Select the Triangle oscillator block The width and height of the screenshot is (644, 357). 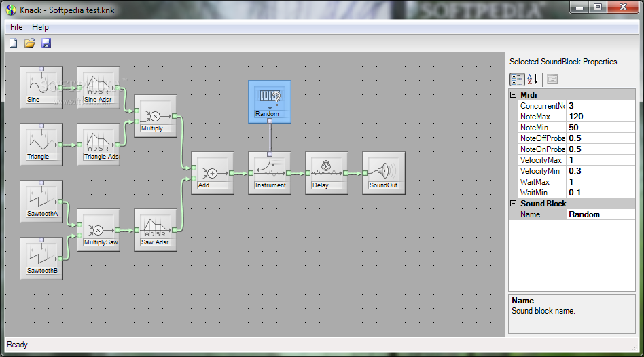coord(41,145)
